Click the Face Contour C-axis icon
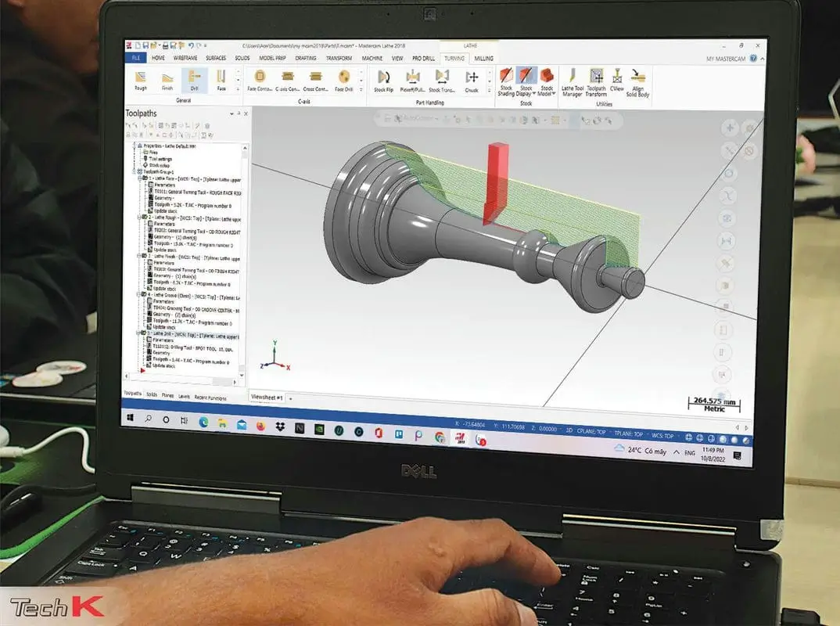This screenshot has width=840, height=626. [260, 81]
